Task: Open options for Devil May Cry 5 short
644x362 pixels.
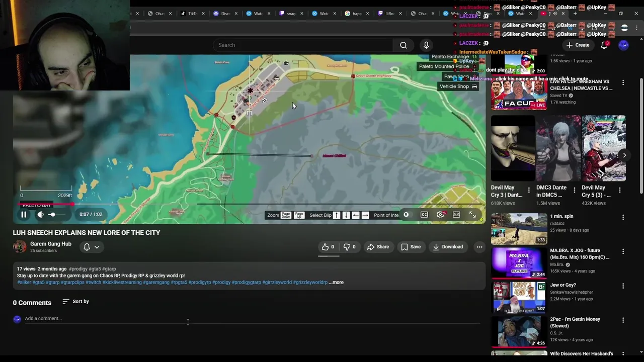Action: pyautogui.click(x=619, y=191)
